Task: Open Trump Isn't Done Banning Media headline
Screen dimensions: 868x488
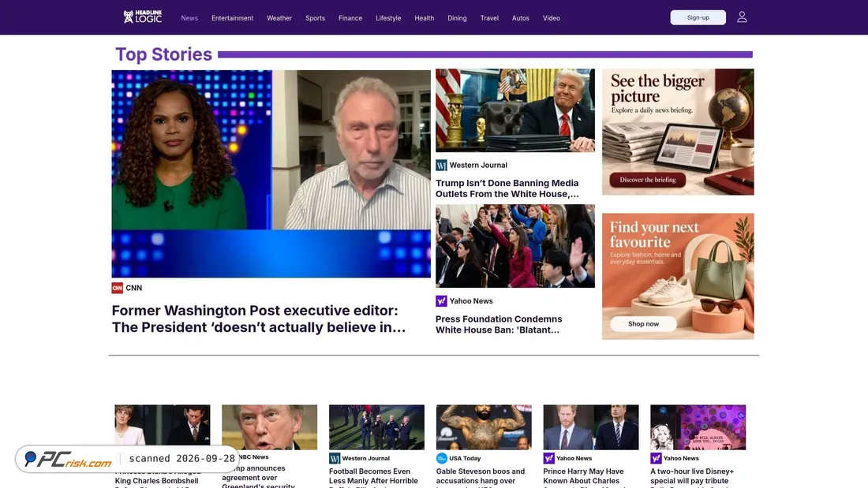Action: (507, 188)
